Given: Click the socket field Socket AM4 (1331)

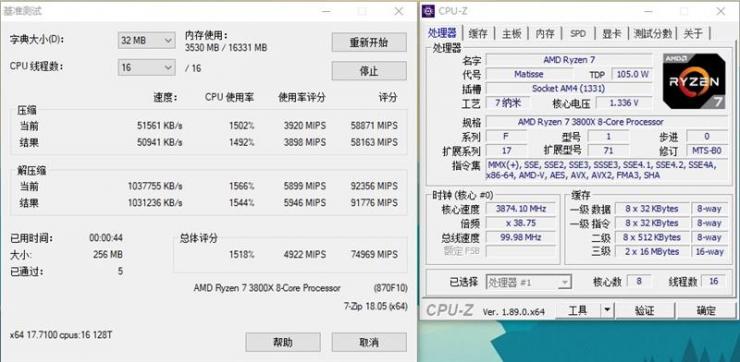Looking at the screenshot, I should click(x=569, y=89).
